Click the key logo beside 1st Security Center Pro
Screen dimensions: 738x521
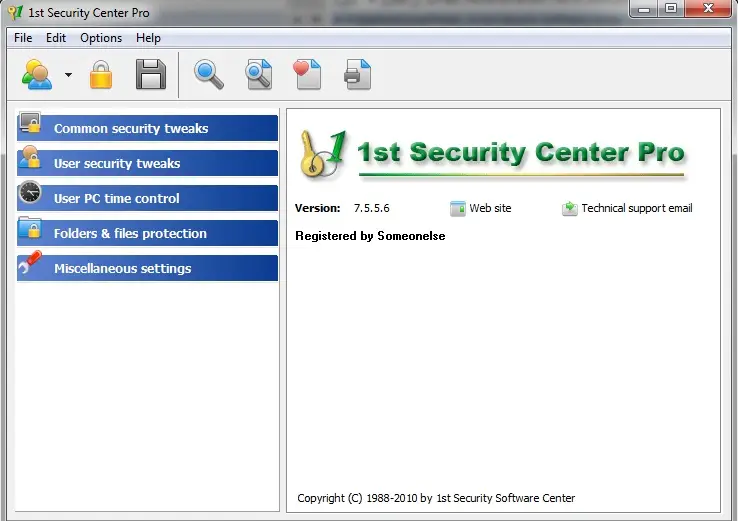point(322,154)
